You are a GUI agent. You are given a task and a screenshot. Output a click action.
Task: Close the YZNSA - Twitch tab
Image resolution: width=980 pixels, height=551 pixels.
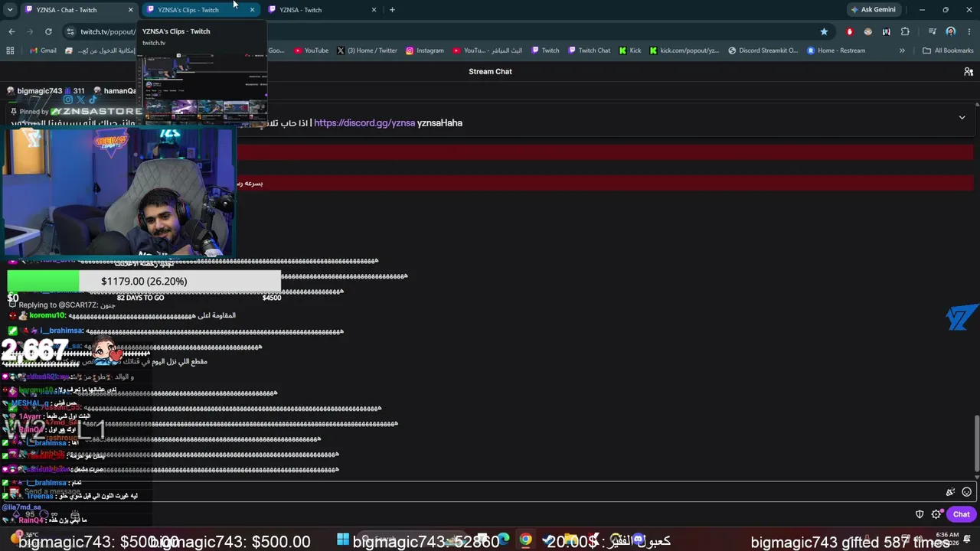[x=374, y=10]
